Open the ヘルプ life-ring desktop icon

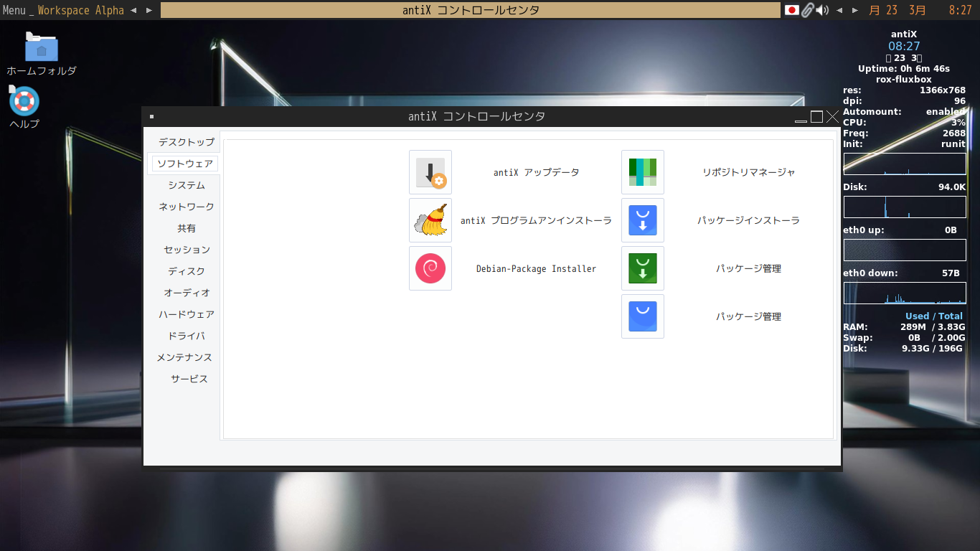pos(23,100)
